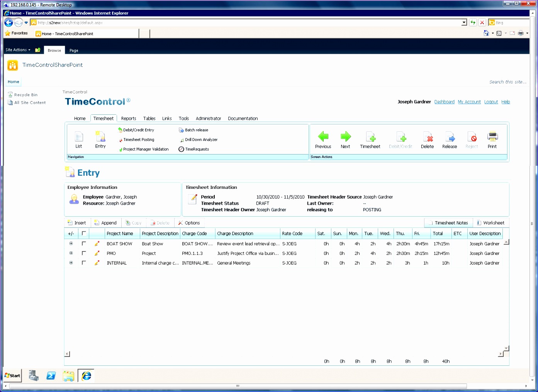Open the IE Home button dropdown arrow
This screenshot has height=392, width=538.
tap(493, 33)
